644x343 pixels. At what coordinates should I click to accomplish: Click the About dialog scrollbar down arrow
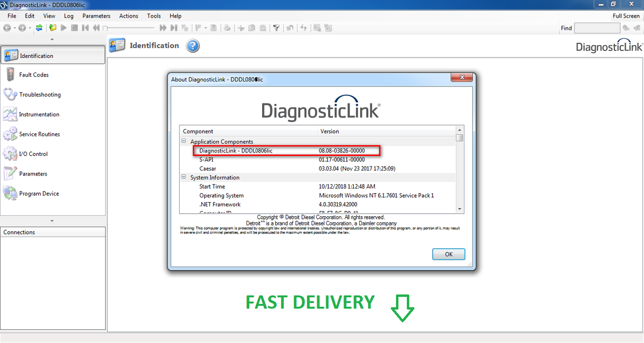[459, 209]
